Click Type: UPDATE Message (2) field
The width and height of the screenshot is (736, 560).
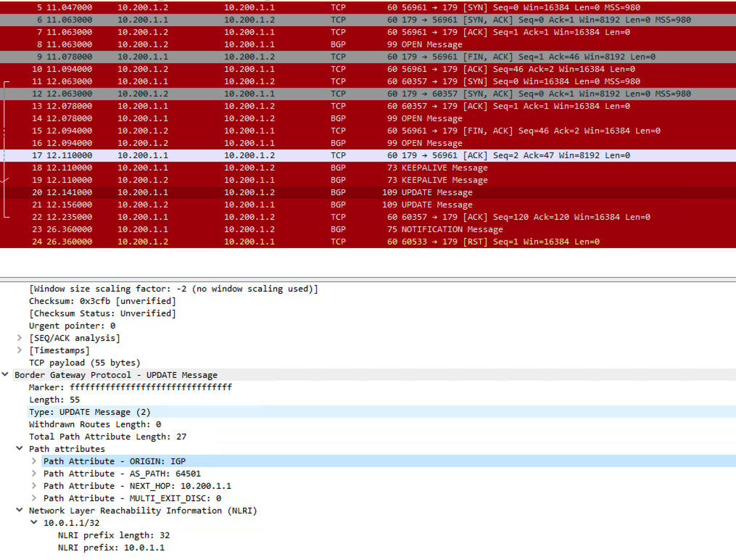pyautogui.click(x=90, y=412)
